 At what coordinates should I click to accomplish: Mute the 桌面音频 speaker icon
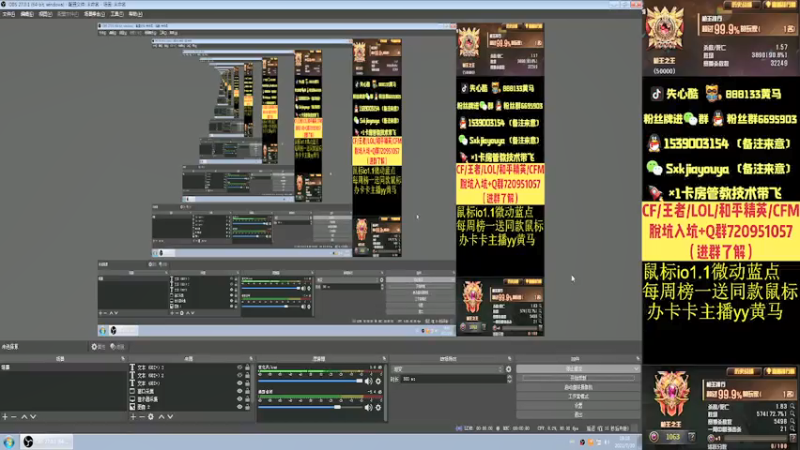tap(368, 407)
